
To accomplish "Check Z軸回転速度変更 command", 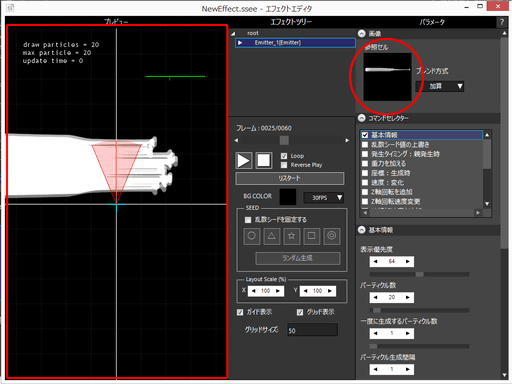I will (x=365, y=201).
